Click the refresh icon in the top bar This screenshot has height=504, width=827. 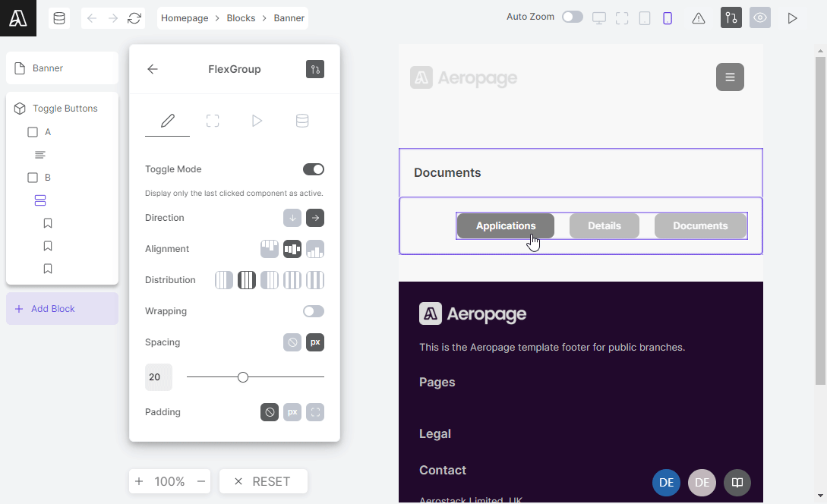tap(134, 18)
